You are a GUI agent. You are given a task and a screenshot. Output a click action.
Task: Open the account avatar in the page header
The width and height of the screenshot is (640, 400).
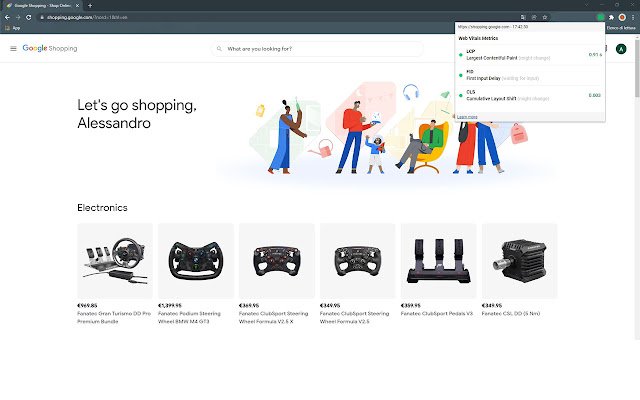tap(621, 49)
